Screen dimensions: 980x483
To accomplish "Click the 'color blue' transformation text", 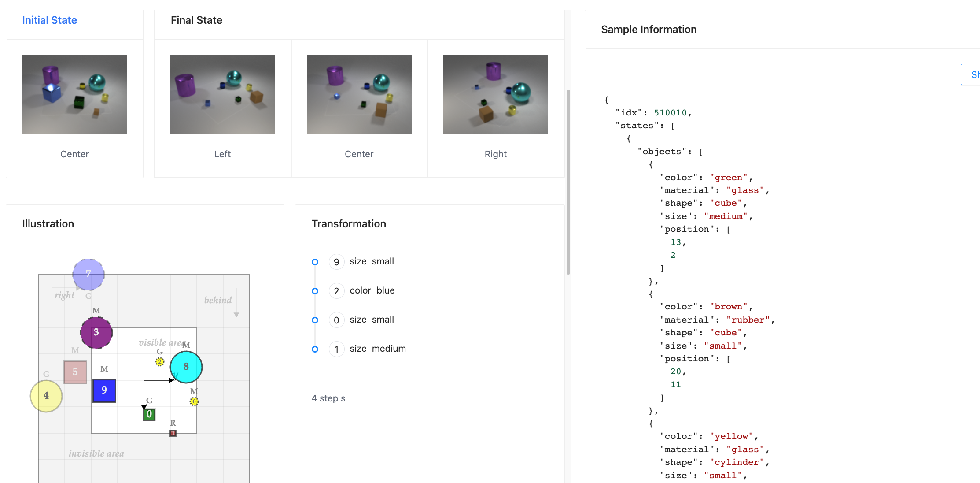I will [372, 290].
